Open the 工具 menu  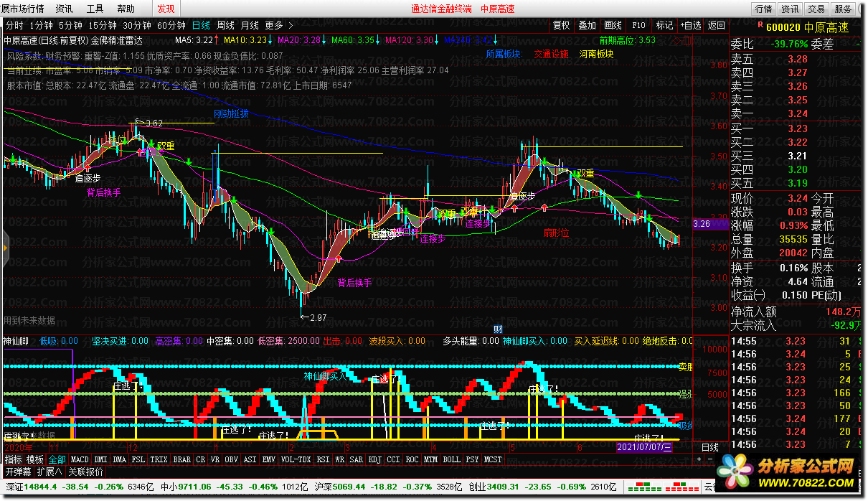coord(95,9)
